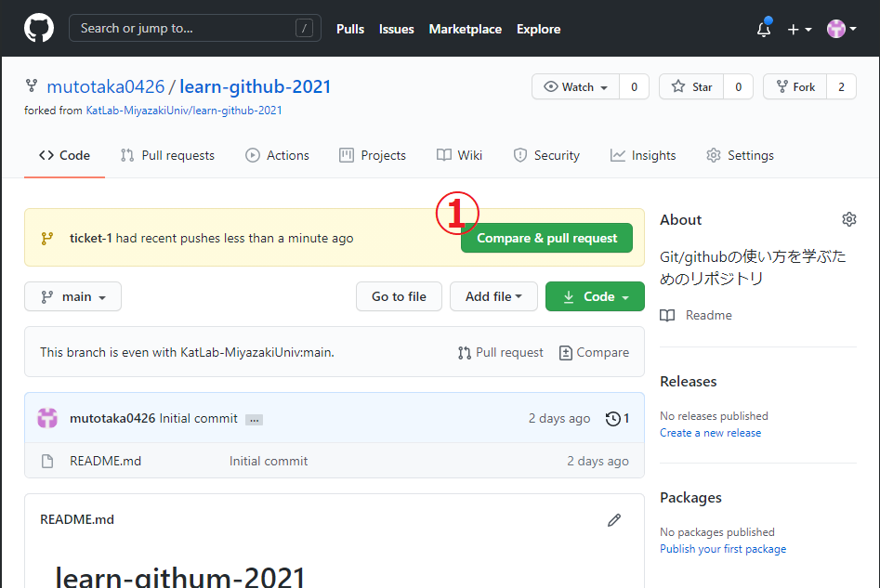
Task: Open the Watch dropdown
Action: (576, 87)
